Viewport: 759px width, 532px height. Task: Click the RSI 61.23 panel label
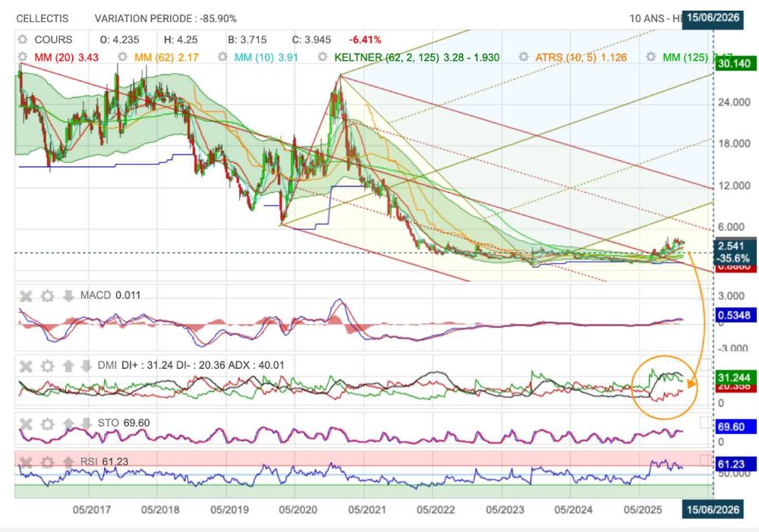[104, 462]
